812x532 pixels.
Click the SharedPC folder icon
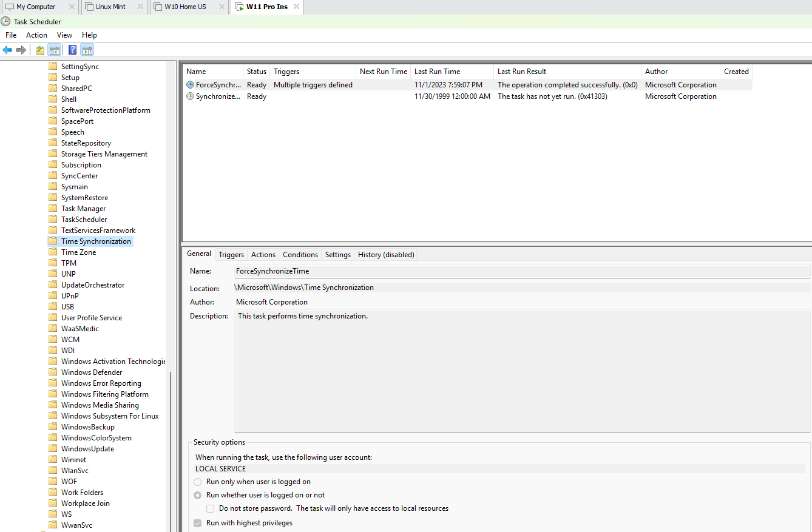(53, 89)
